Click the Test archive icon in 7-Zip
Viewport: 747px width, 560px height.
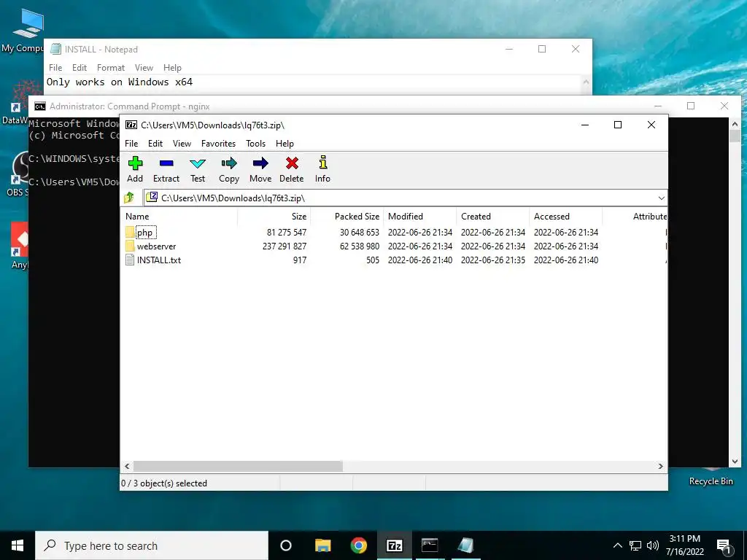198,163
